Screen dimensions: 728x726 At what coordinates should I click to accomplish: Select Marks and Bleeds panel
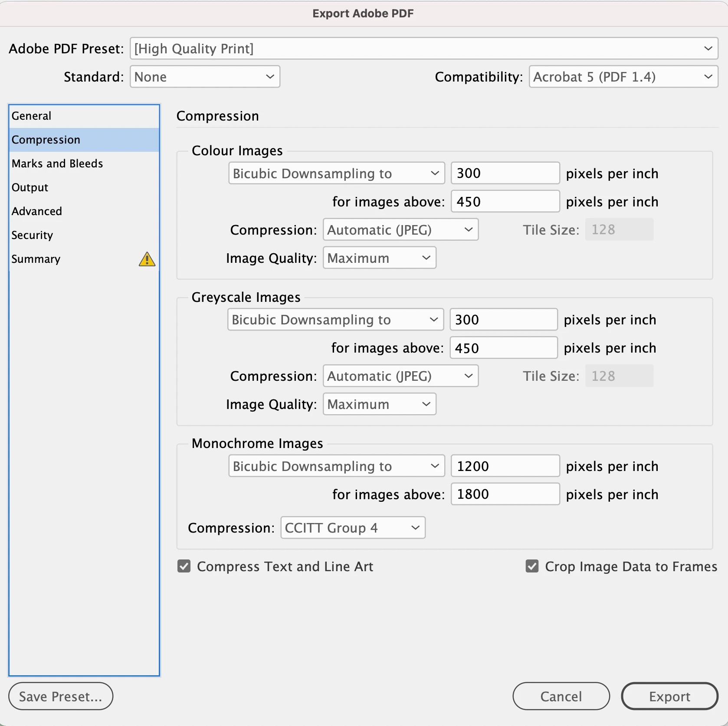tap(84, 164)
